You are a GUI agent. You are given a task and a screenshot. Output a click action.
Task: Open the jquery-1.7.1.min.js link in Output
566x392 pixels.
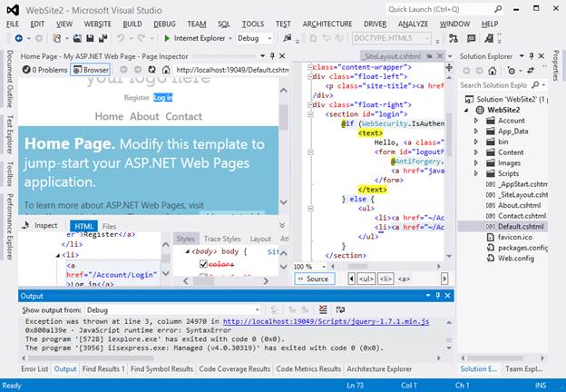coord(326,321)
